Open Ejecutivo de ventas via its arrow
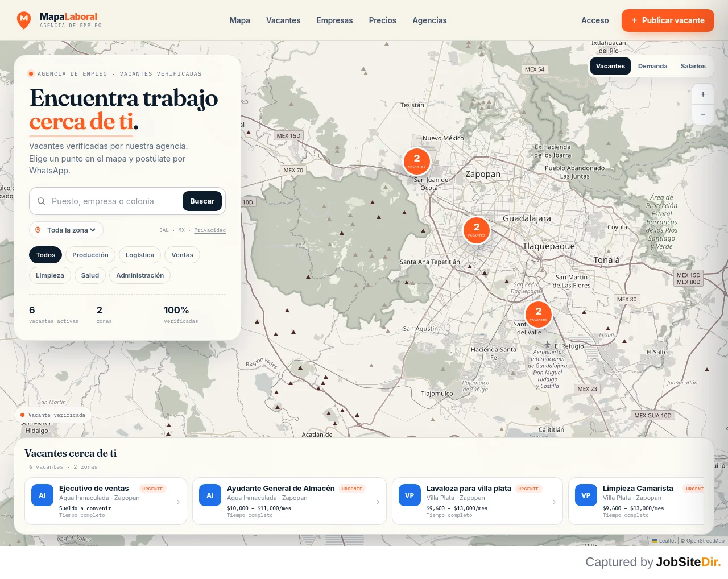Viewport: 728px width, 579px height. tap(176, 502)
